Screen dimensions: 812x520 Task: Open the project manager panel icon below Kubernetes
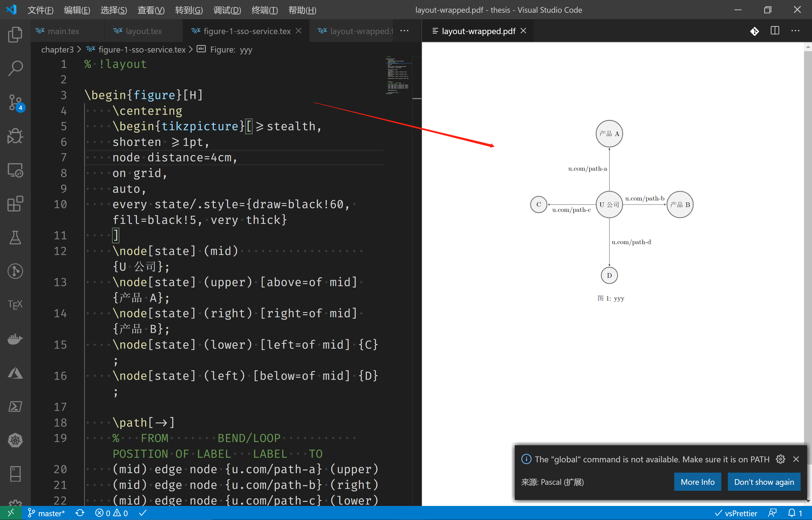point(15,474)
